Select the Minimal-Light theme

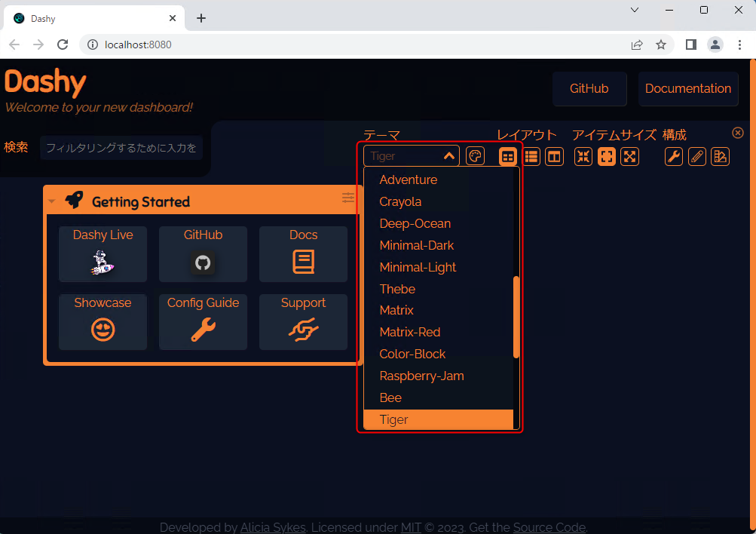pos(438,267)
